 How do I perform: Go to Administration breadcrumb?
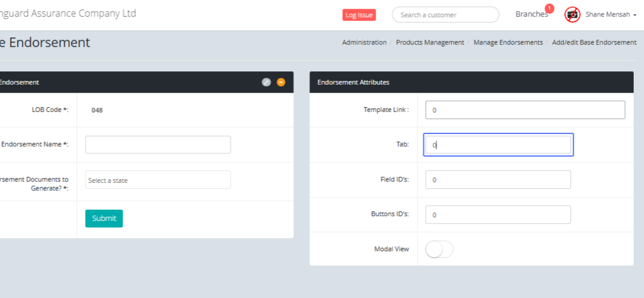coord(364,42)
